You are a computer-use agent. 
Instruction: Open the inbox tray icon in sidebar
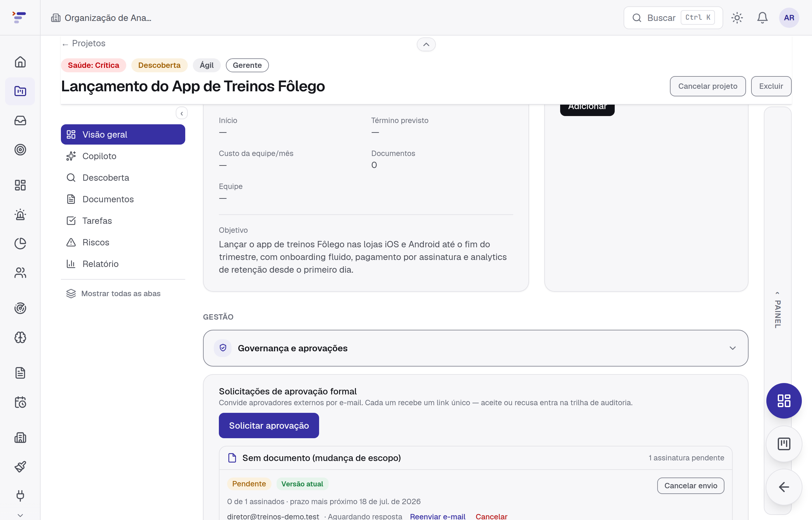pos(20,120)
